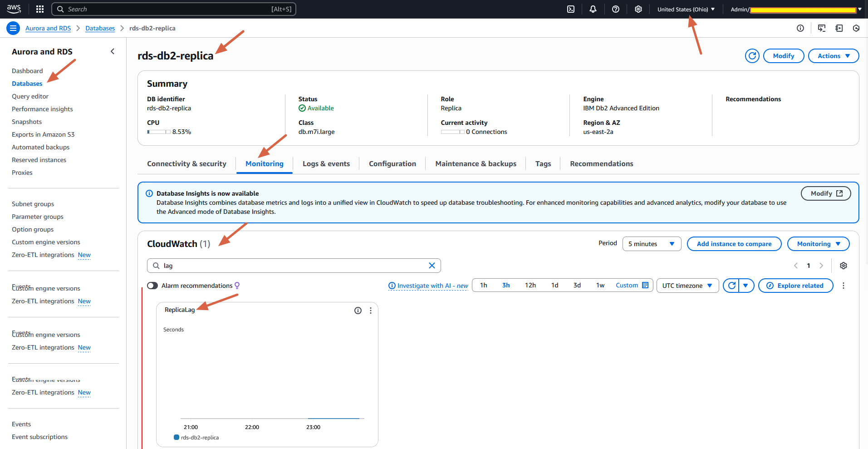Viewport: 868px width, 449px height.
Task: Click the Explore related button
Action: [x=795, y=286]
